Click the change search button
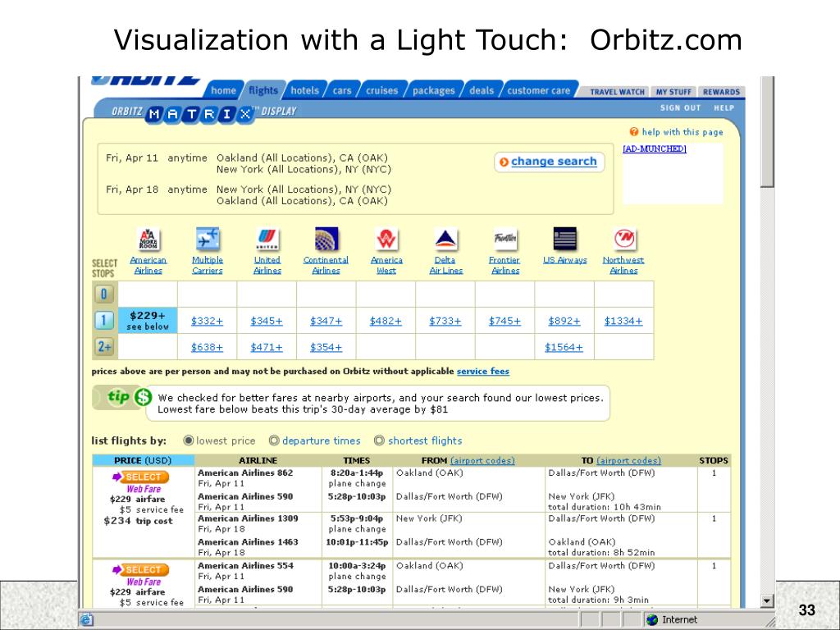This screenshot has height=630, width=840. [x=549, y=162]
